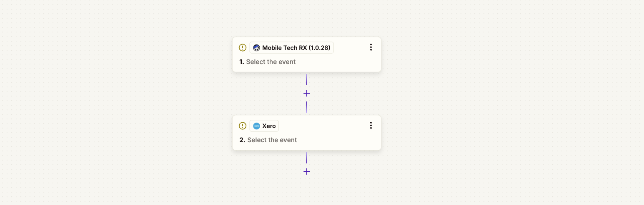Screen dimensions: 644x205
Task: Click the Xero app name chip
Action: click(264, 126)
